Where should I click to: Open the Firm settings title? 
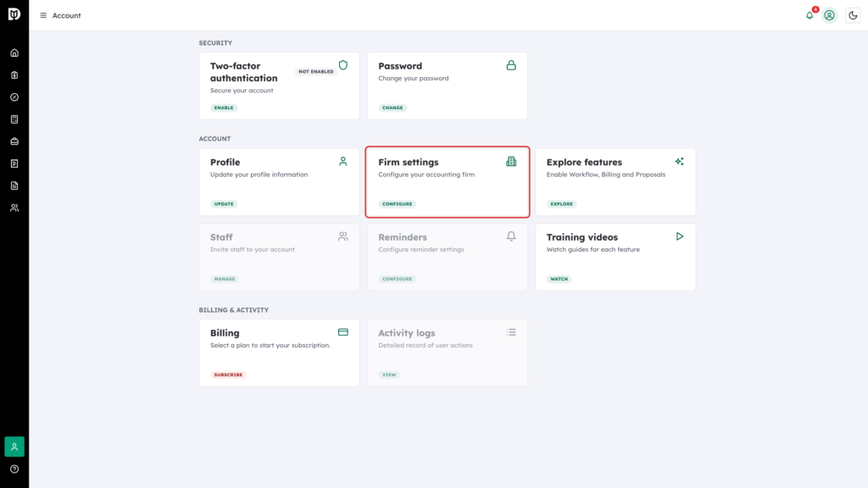[x=408, y=162]
